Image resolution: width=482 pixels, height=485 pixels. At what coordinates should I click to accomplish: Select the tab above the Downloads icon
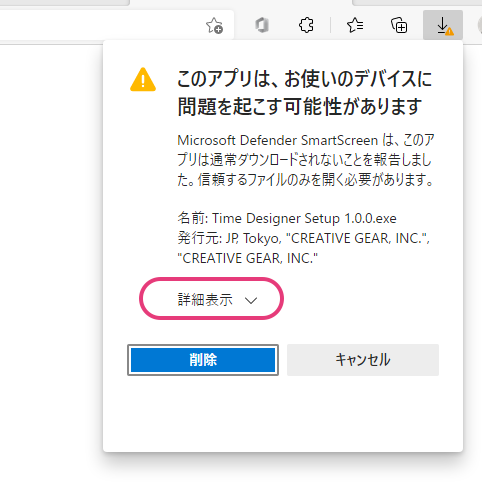tap(417, 2)
